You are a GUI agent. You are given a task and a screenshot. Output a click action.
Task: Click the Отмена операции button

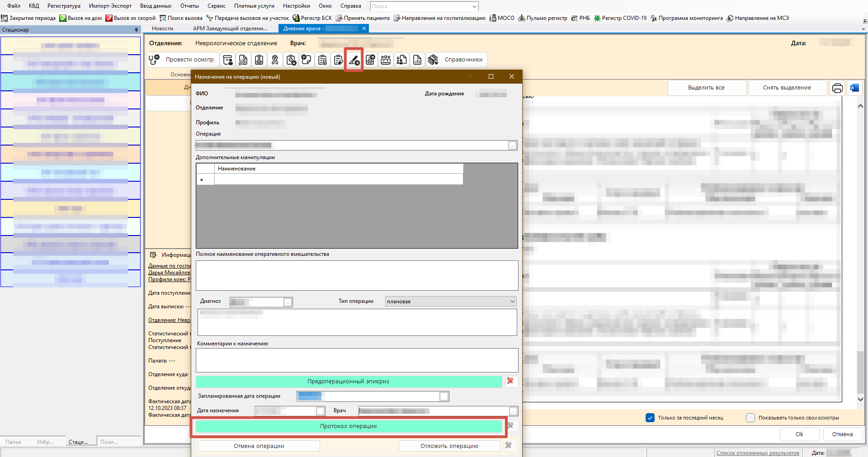tap(259, 446)
